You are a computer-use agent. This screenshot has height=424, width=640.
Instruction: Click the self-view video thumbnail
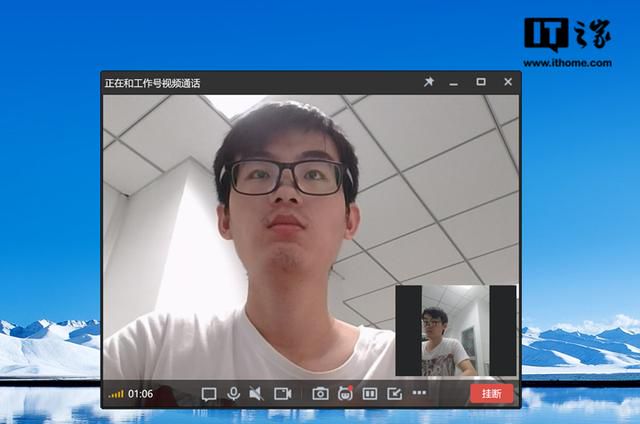point(456,330)
